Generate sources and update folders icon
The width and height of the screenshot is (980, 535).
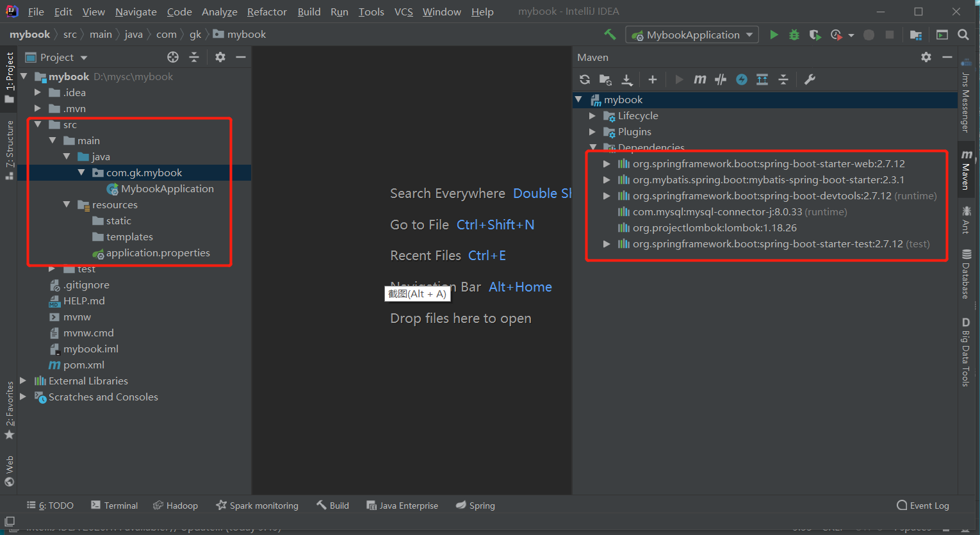point(605,79)
